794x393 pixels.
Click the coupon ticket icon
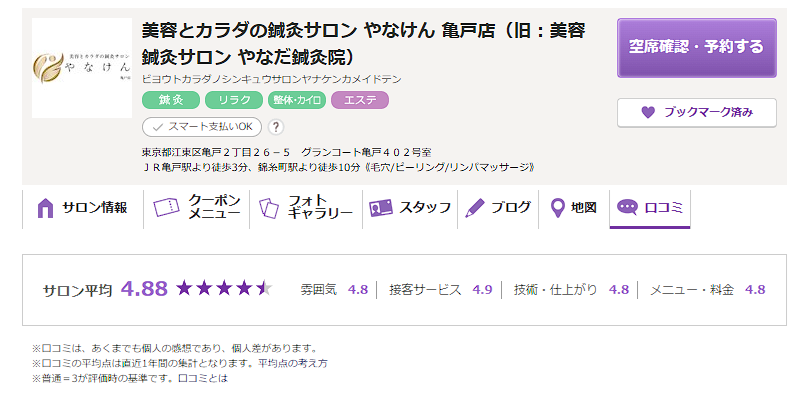[166, 207]
